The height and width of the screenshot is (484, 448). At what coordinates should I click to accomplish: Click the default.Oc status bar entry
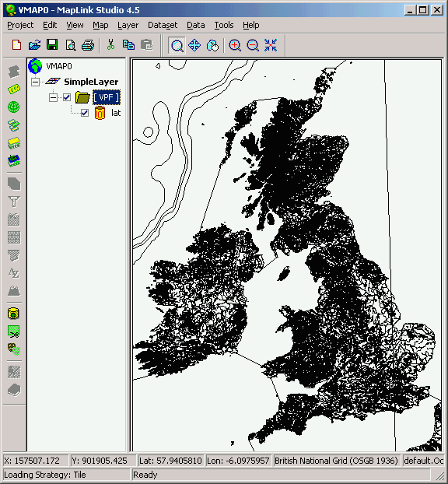pyautogui.click(x=424, y=461)
